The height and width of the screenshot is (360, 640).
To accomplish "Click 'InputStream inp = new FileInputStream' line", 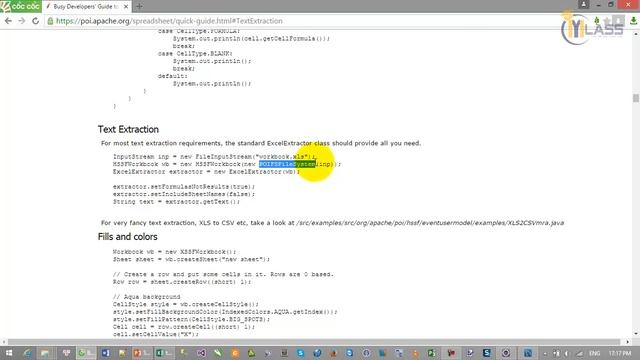I will [x=214, y=157].
